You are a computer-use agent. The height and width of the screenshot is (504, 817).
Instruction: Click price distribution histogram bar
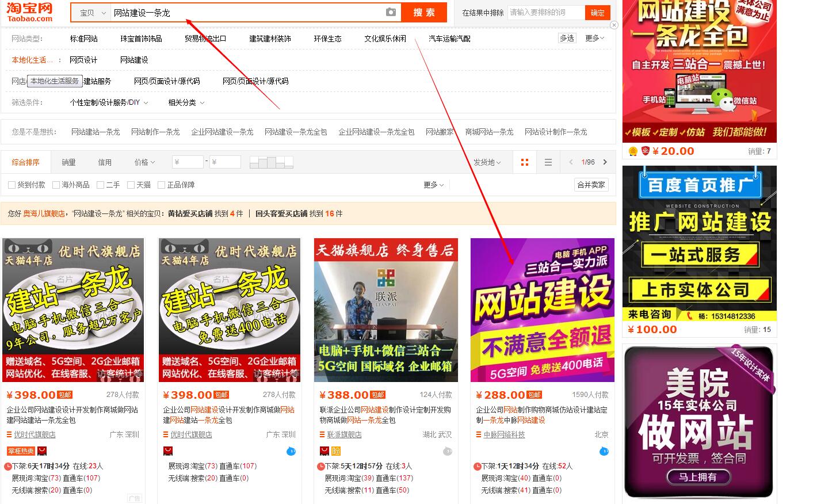tap(272, 162)
